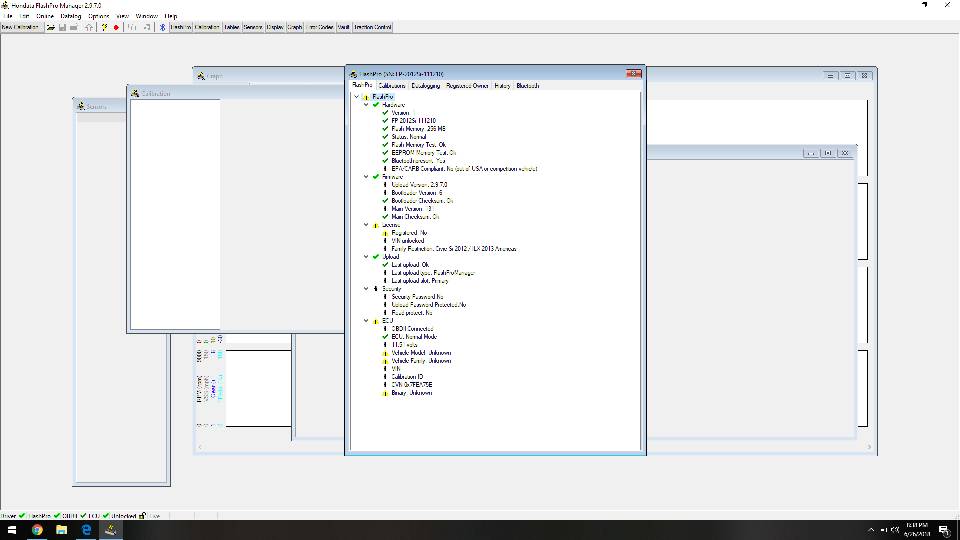Switch to the Datalogging tab
Image resolution: width=960 pixels, height=540 pixels.
pos(424,86)
